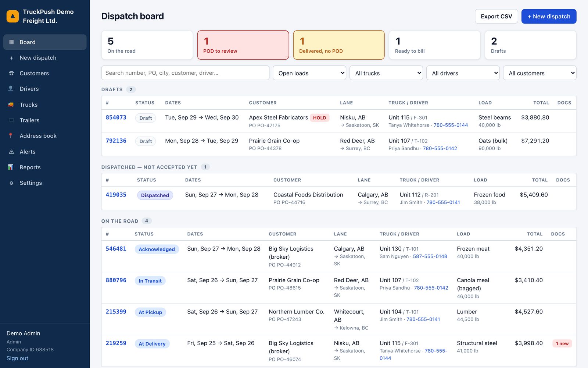Click the Dispatched status badge
The width and height of the screenshot is (588, 368).
[155, 195]
